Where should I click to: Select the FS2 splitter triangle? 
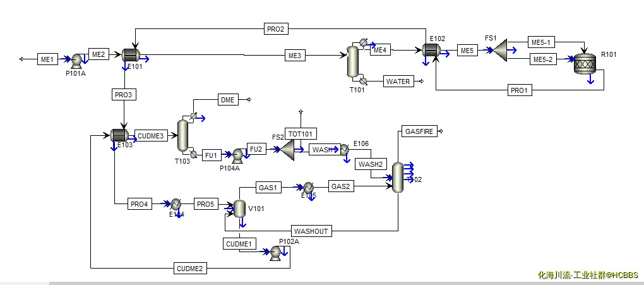pos(287,150)
